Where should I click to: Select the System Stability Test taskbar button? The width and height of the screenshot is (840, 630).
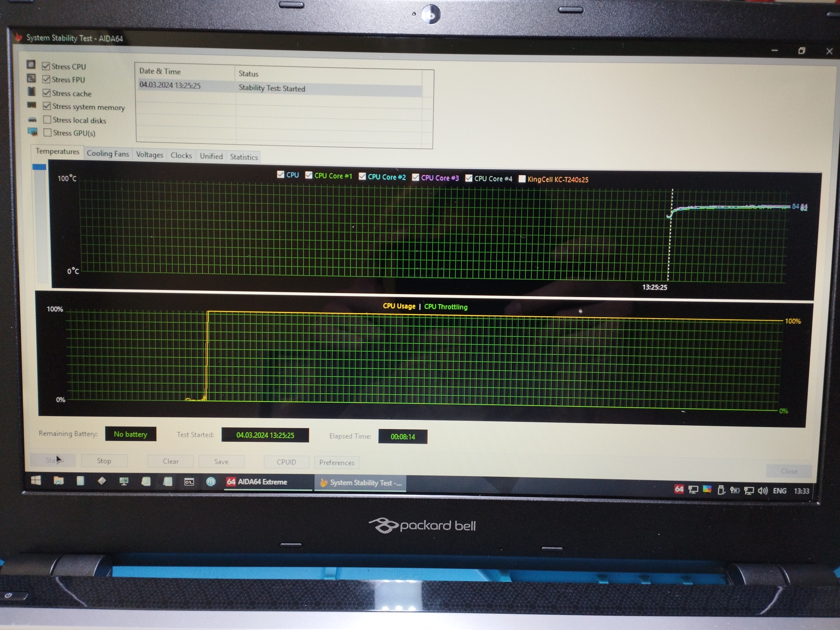(360, 483)
